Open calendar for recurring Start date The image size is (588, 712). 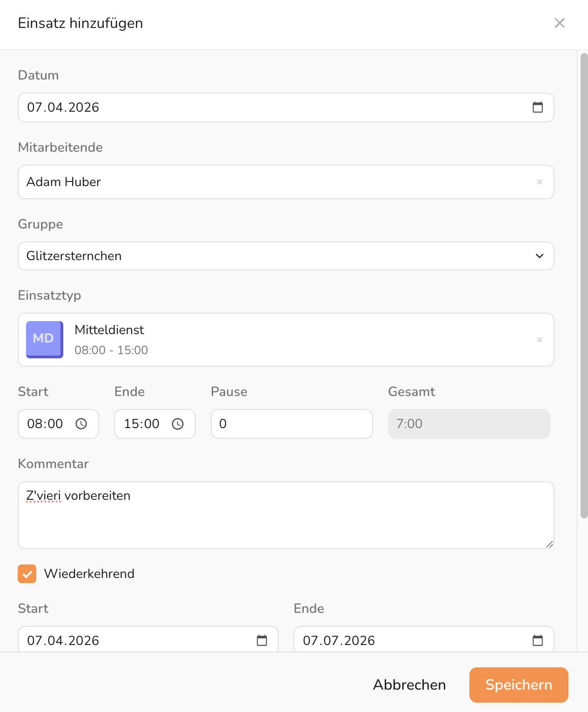[262, 640]
